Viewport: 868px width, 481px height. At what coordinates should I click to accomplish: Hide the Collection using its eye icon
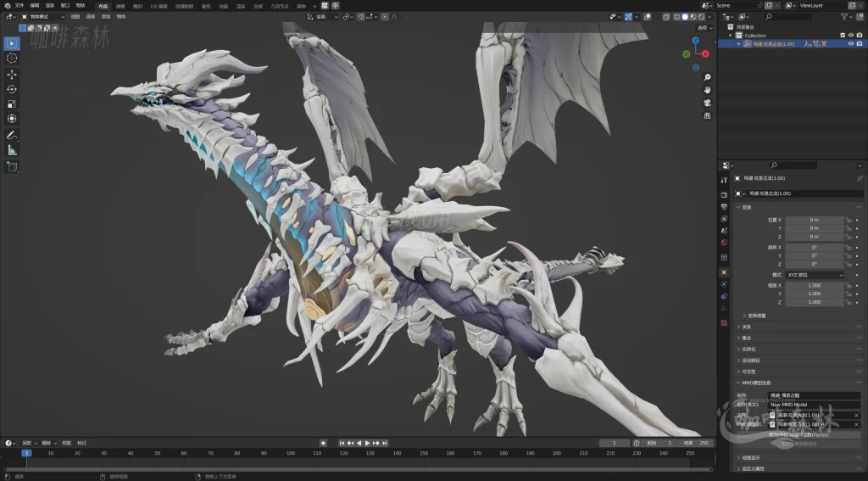click(x=850, y=35)
